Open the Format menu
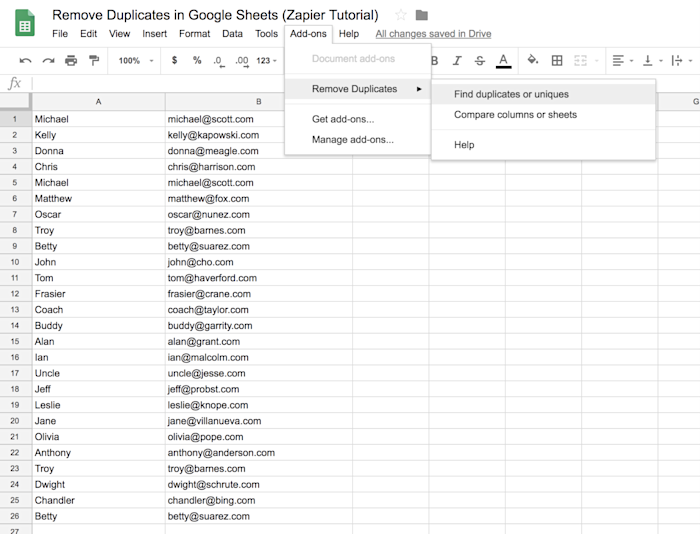This screenshot has width=700, height=534. [194, 33]
